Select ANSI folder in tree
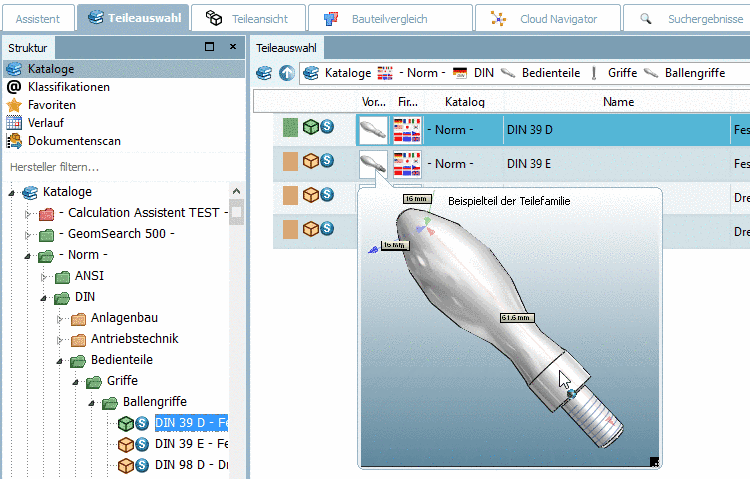 [89, 276]
